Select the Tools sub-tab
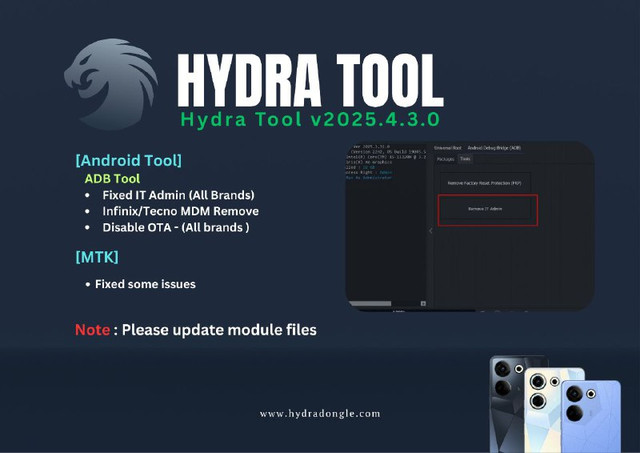Image resolution: width=640 pixels, height=453 pixels. 465,159
